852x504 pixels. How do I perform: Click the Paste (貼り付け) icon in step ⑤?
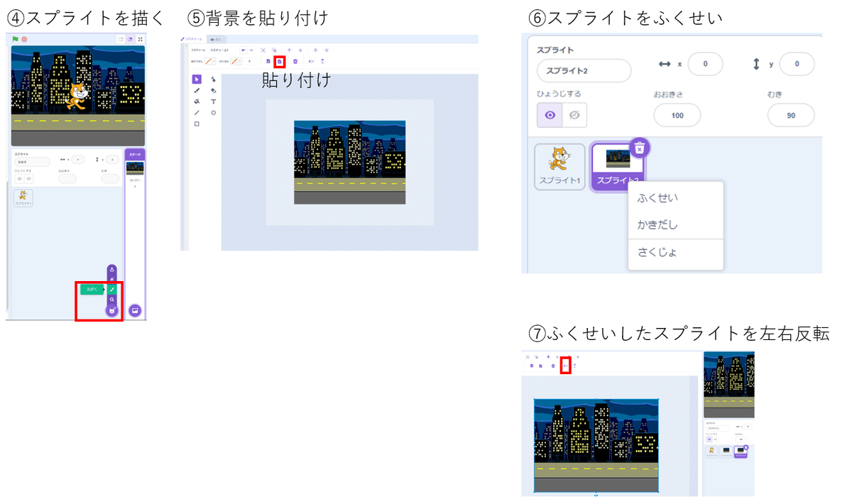pyautogui.click(x=280, y=62)
